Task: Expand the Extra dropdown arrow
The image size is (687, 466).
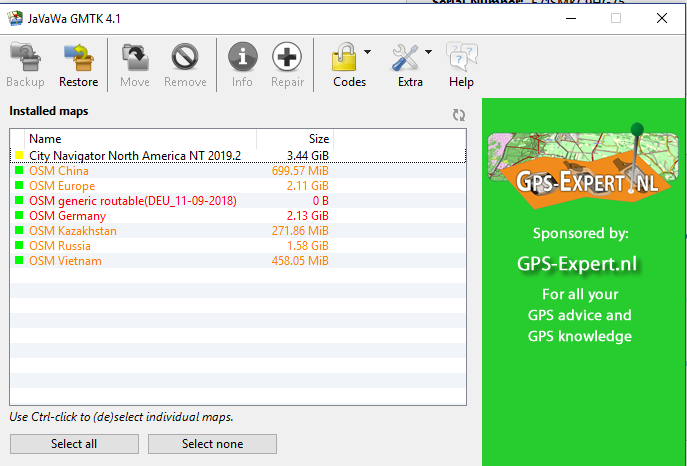Action: [x=428, y=52]
